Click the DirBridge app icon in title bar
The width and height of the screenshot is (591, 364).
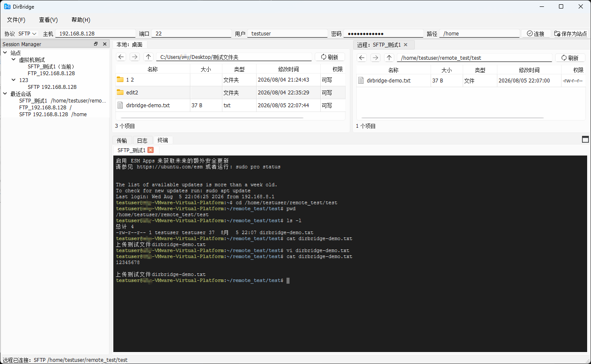tap(7, 6)
